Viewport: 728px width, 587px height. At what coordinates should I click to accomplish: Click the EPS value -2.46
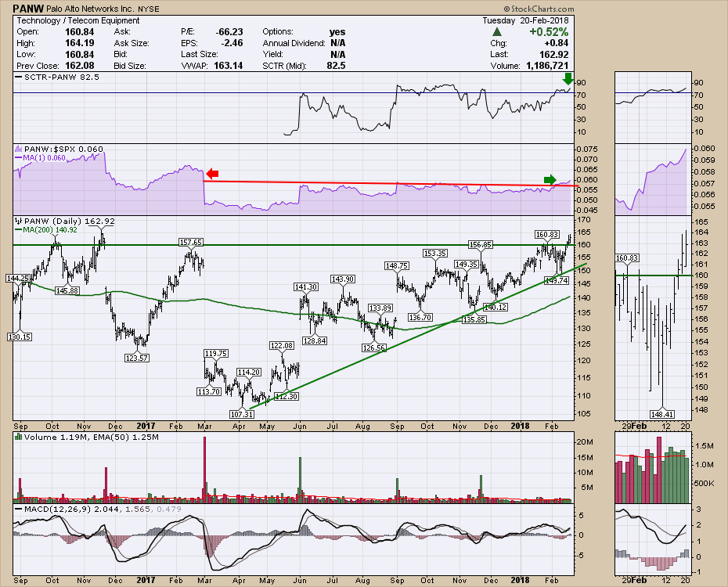tap(232, 43)
